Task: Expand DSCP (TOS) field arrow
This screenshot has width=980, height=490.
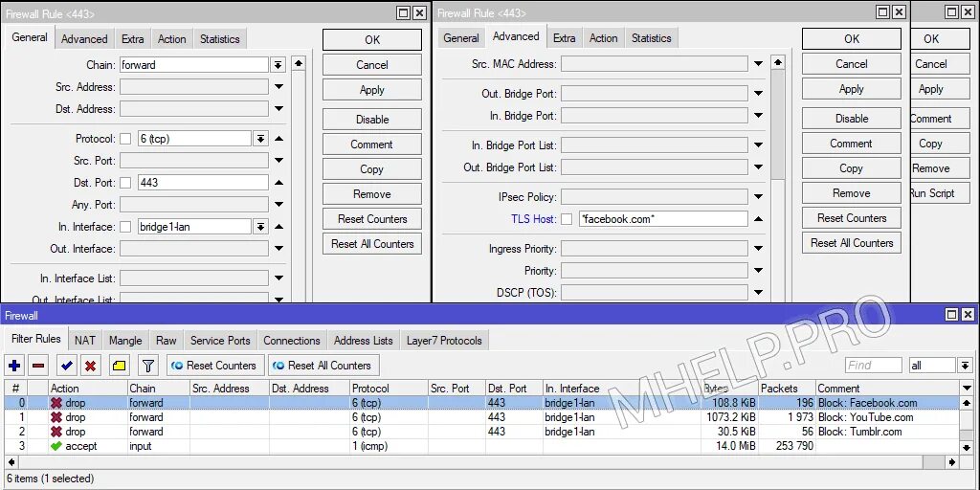Action: click(x=758, y=293)
